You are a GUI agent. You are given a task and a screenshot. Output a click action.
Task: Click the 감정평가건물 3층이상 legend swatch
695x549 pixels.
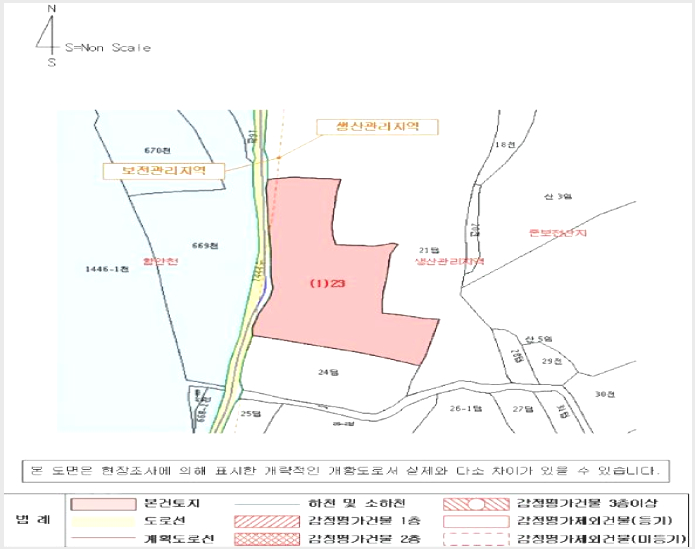tap(476, 504)
